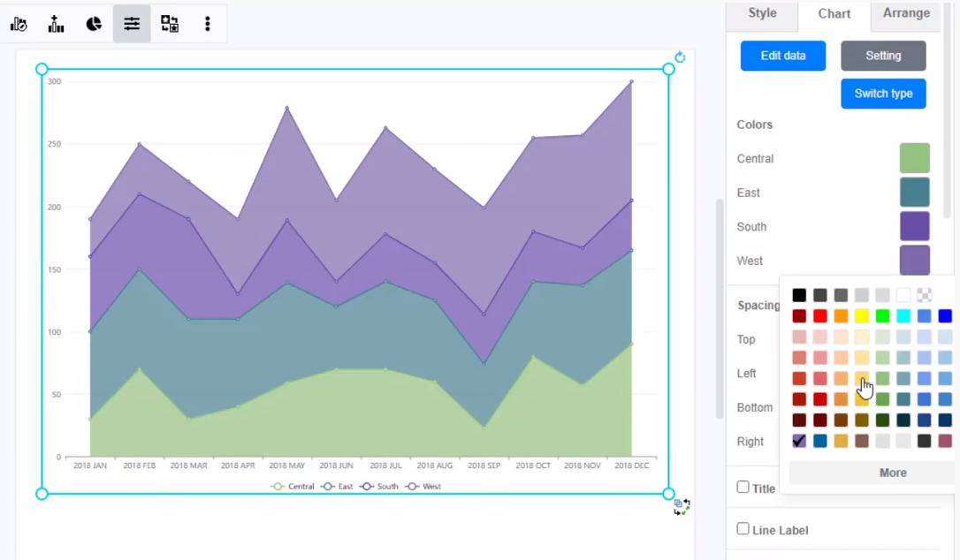Viewport: 960px width, 560px height.
Task: Click the add chart icon
Action: (56, 24)
